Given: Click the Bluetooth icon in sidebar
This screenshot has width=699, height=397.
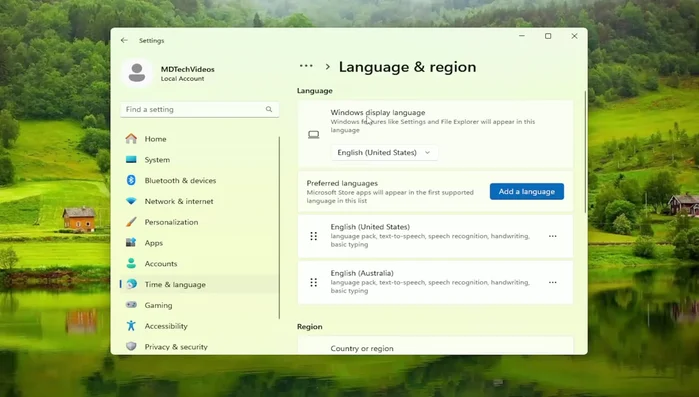Looking at the screenshot, I should point(131,180).
